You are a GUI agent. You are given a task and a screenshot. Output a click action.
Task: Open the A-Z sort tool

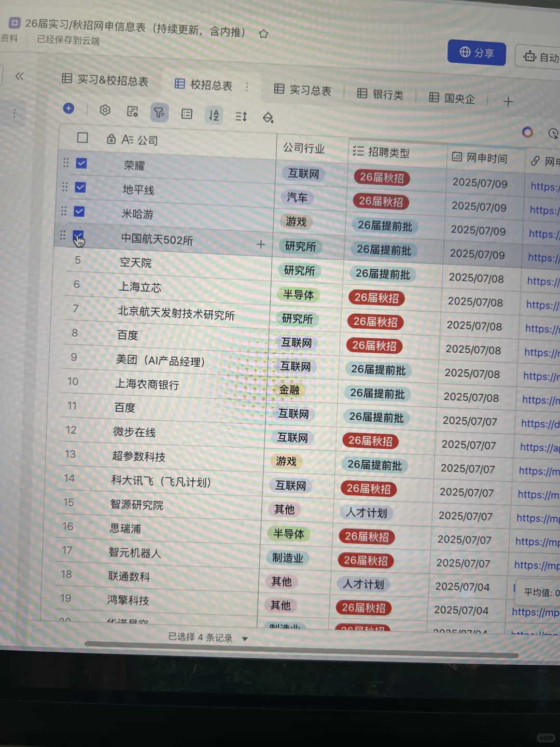(214, 115)
